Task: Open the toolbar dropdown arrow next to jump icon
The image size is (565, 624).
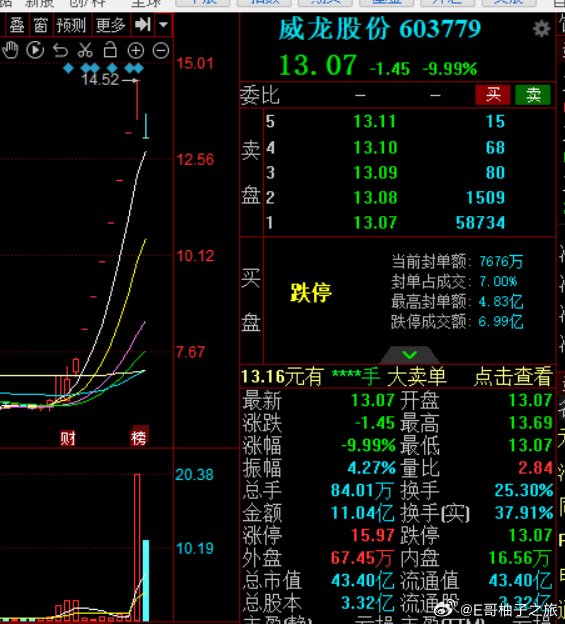Action: pyautogui.click(x=163, y=25)
